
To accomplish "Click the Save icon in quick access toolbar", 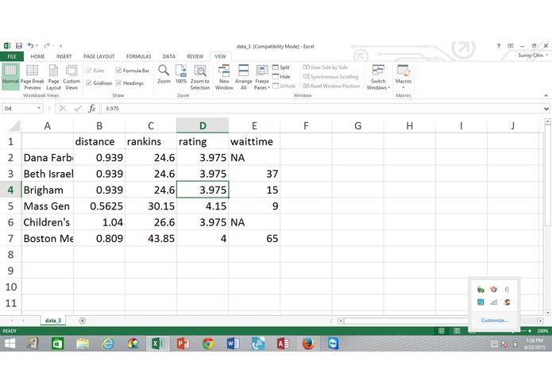I will [19, 46].
